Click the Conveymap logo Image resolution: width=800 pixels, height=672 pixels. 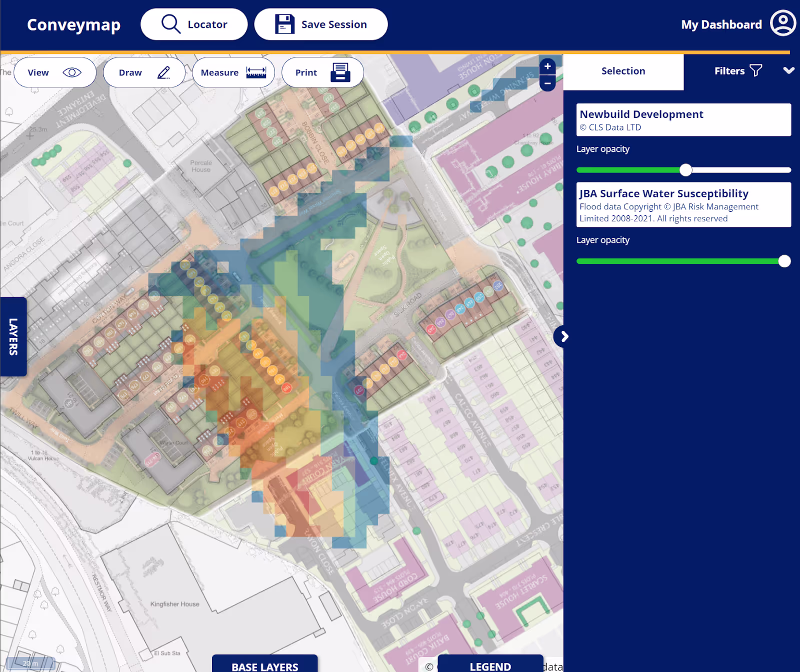[x=73, y=24]
